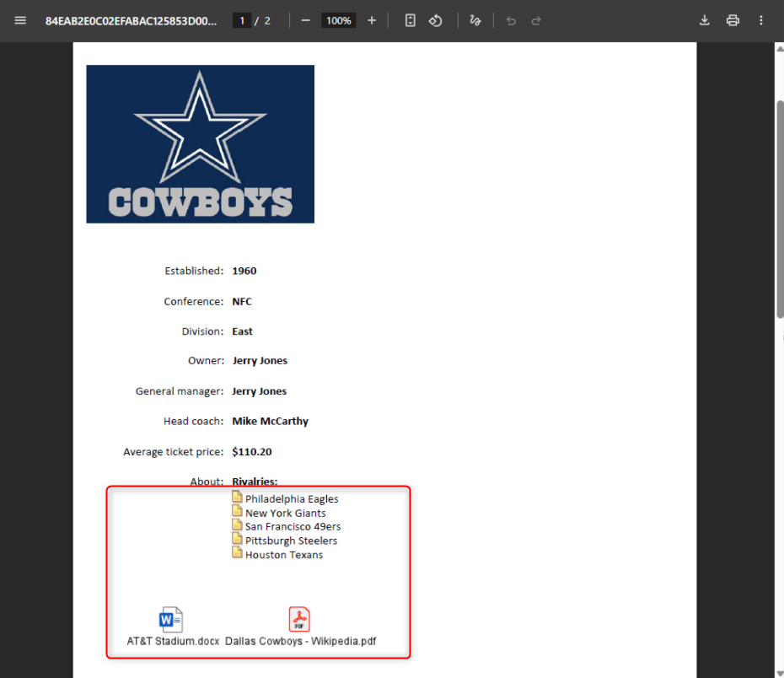Screen dimensions: 784x678
Task: Toggle fit to page icon
Action: point(410,20)
